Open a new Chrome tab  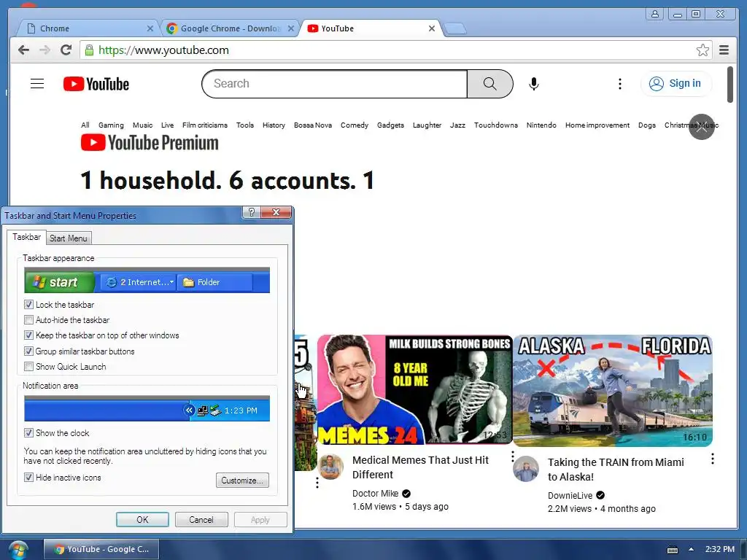(455, 28)
